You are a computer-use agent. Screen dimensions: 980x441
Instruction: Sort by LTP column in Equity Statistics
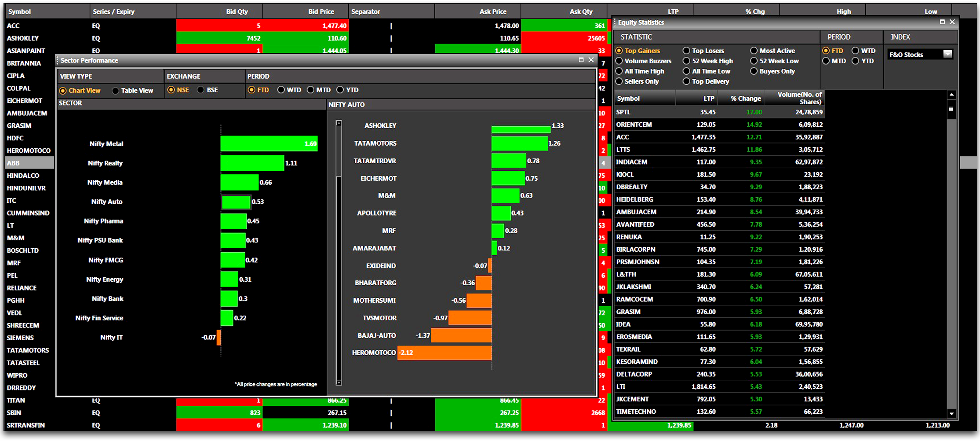(x=697, y=98)
